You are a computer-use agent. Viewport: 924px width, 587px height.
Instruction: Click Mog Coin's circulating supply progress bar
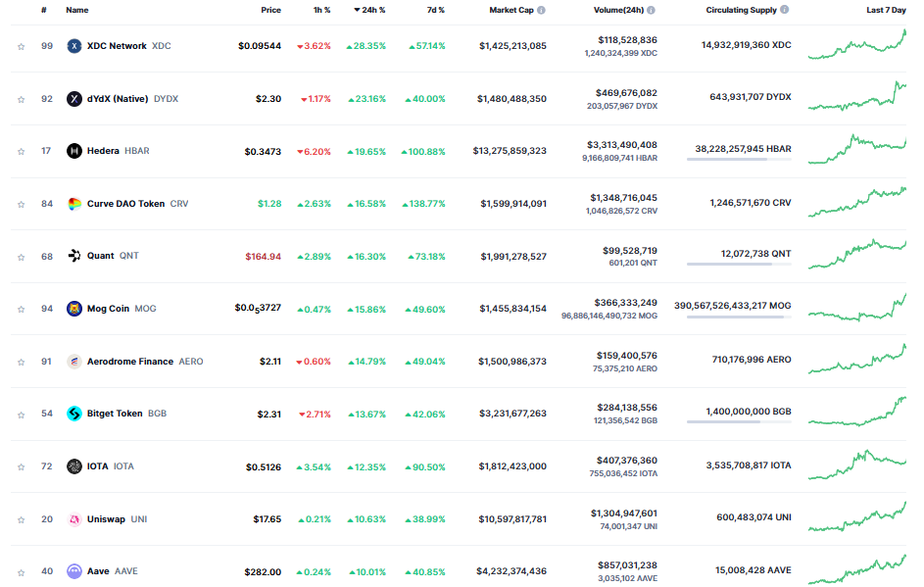click(739, 318)
